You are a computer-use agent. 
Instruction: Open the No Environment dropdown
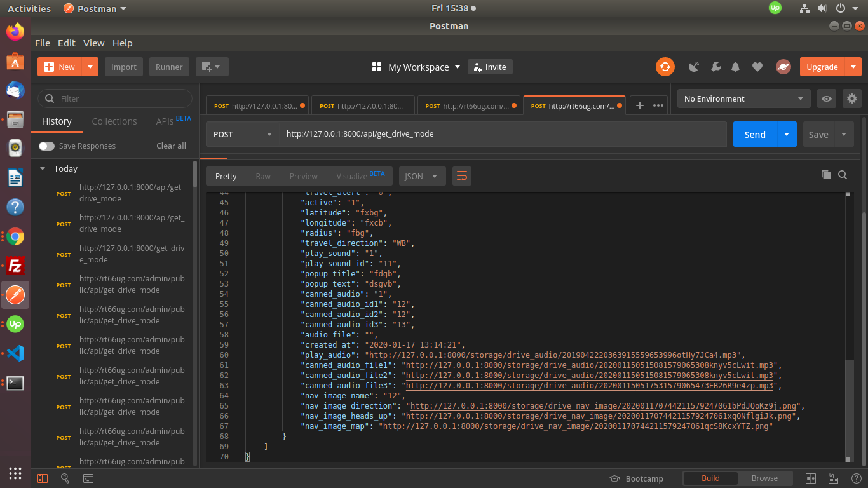(743, 98)
